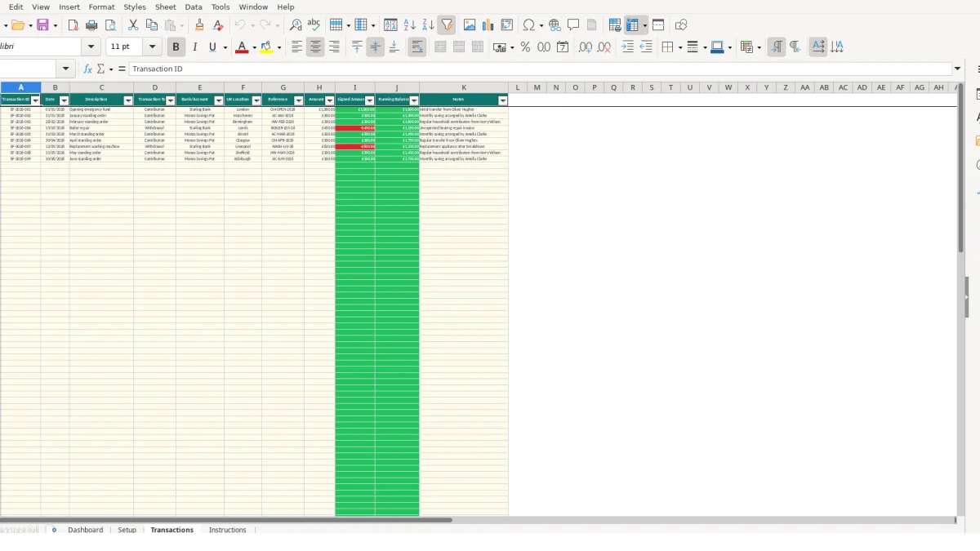Open UK Location column filter dropdown

[256, 100]
